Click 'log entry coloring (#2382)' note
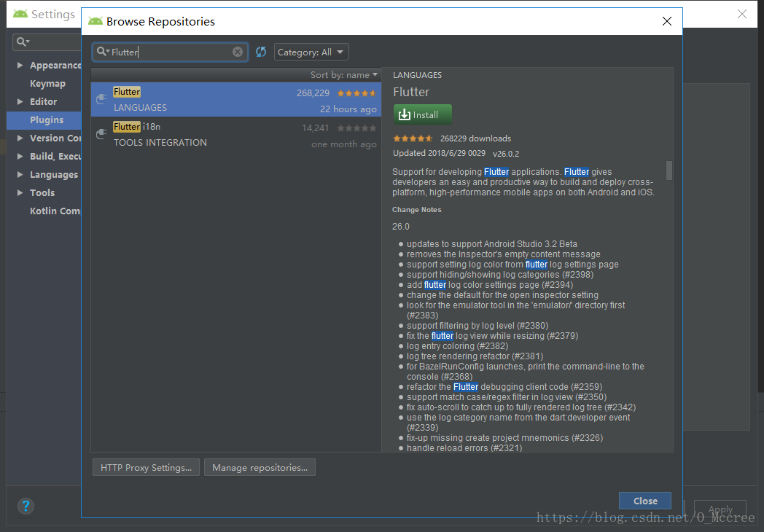Screen dimensions: 764x532 (458, 346)
